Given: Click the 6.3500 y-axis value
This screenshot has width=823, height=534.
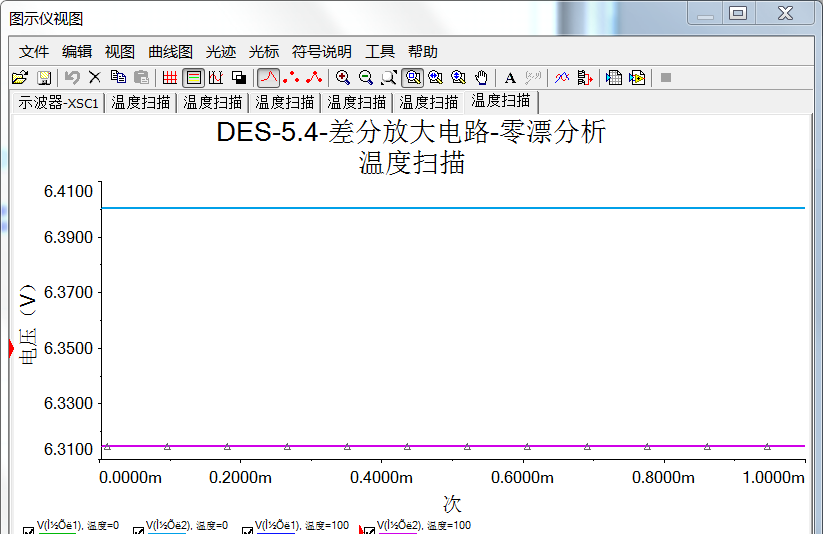Looking at the screenshot, I should pos(68,348).
